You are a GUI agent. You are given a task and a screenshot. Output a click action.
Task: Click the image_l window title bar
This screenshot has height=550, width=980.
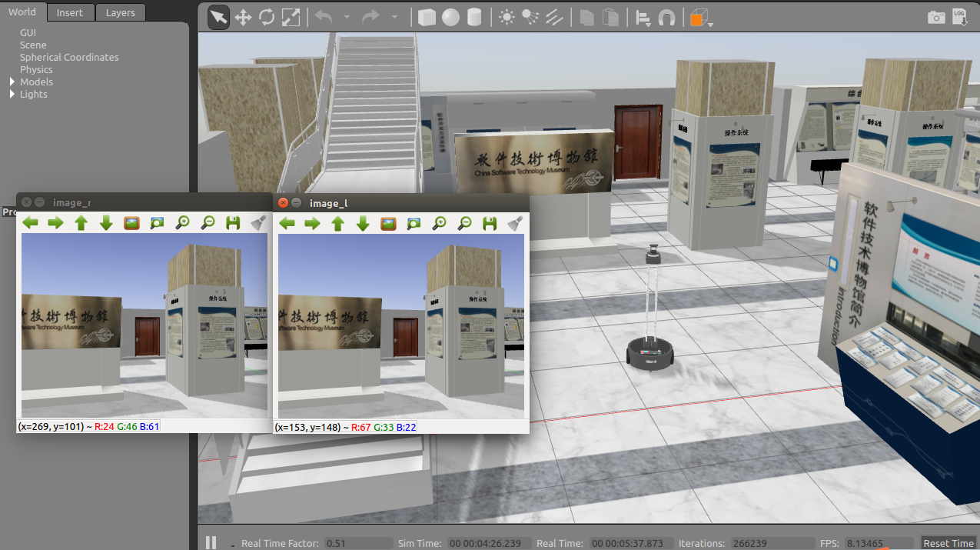coord(401,202)
